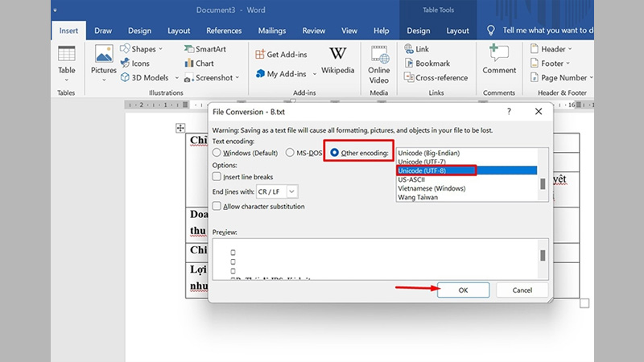Add a Bookmark

(x=427, y=64)
